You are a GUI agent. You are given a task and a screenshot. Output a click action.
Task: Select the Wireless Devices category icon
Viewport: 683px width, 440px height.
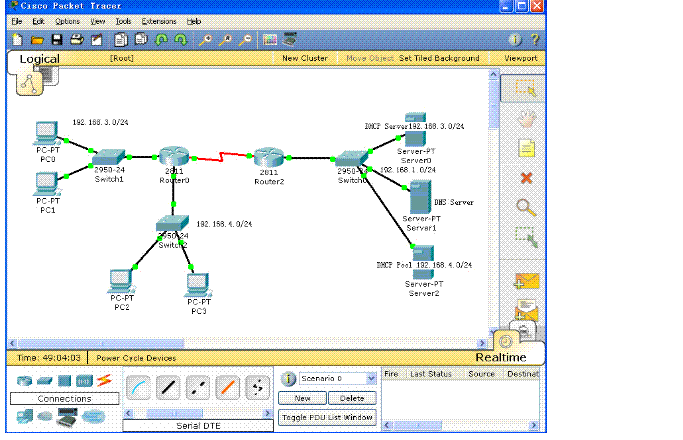[84, 381]
